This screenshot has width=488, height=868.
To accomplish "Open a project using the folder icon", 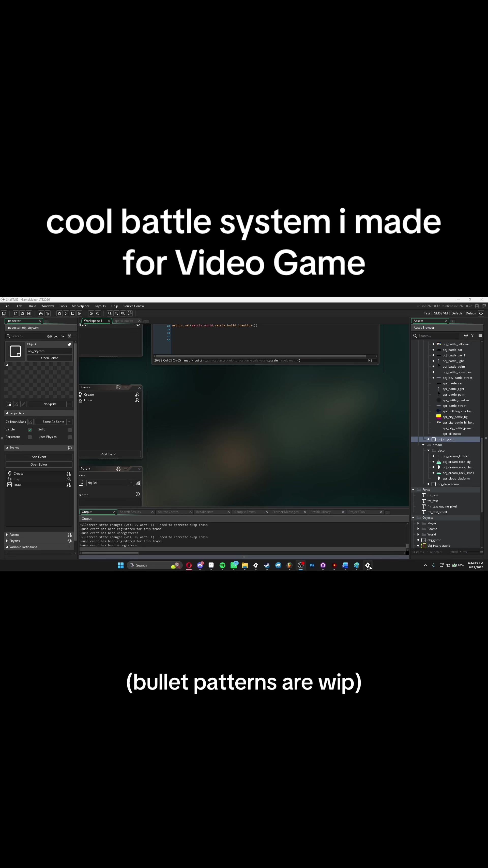I will click(22, 313).
